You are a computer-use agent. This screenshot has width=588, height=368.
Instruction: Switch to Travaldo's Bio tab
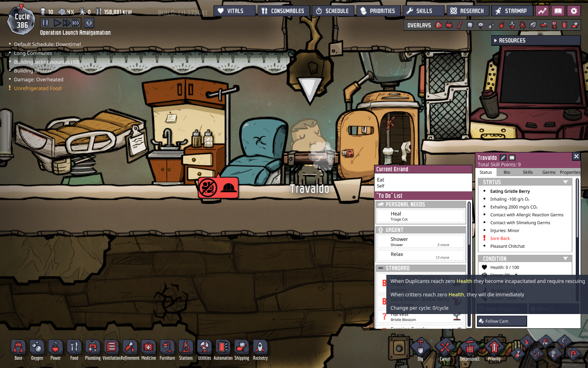click(x=507, y=172)
